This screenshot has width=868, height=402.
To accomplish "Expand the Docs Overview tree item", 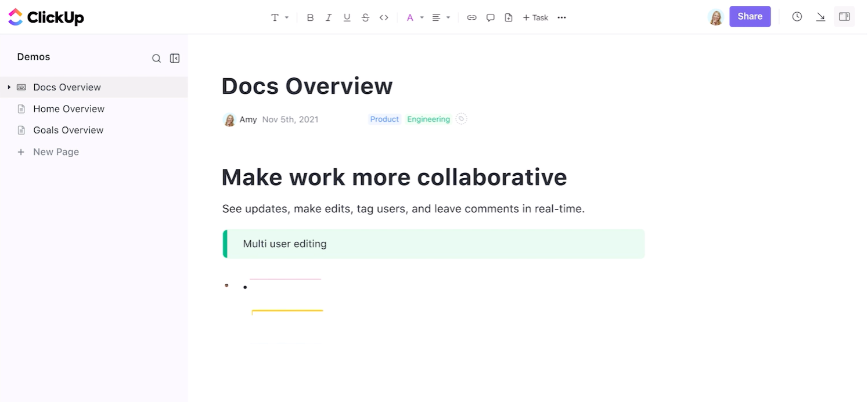I will [x=9, y=86].
